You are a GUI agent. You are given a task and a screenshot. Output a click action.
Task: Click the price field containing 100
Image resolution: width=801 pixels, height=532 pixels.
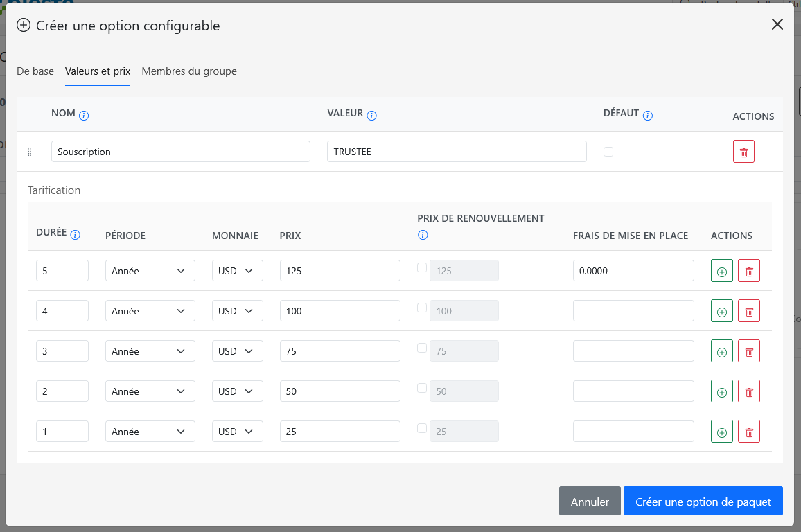click(340, 311)
